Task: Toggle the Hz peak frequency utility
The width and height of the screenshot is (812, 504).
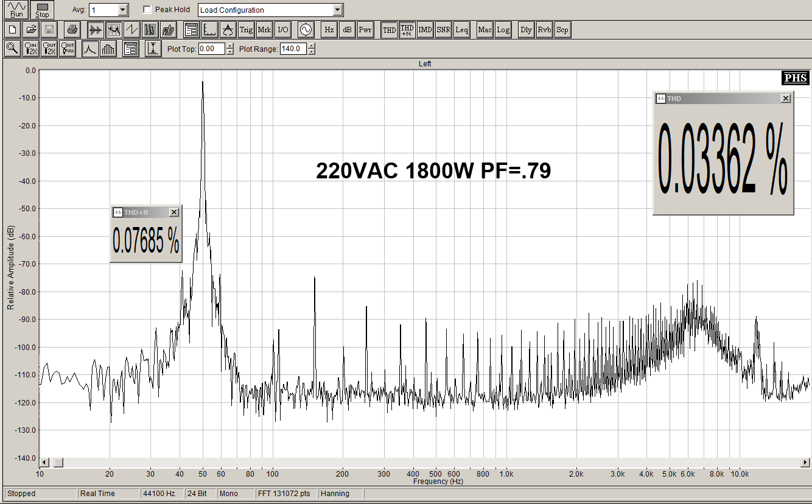Action: tap(329, 29)
